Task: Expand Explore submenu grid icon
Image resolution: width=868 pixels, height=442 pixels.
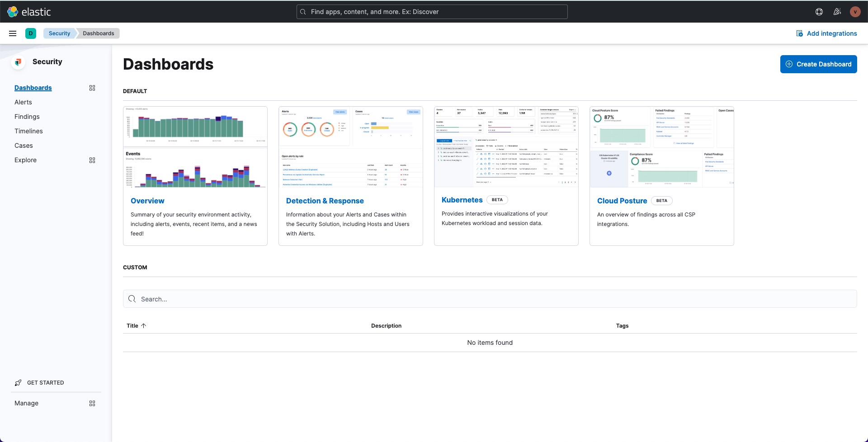Action: coord(92,160)
